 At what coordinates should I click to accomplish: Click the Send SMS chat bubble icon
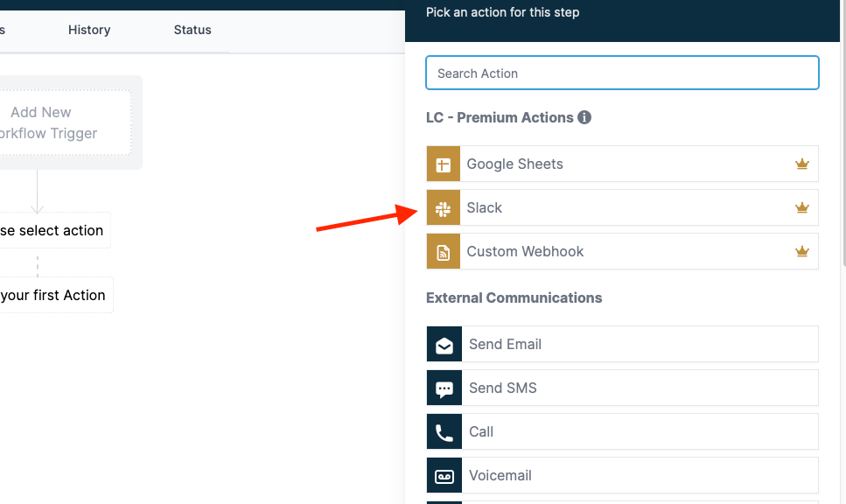pos(444,388)
